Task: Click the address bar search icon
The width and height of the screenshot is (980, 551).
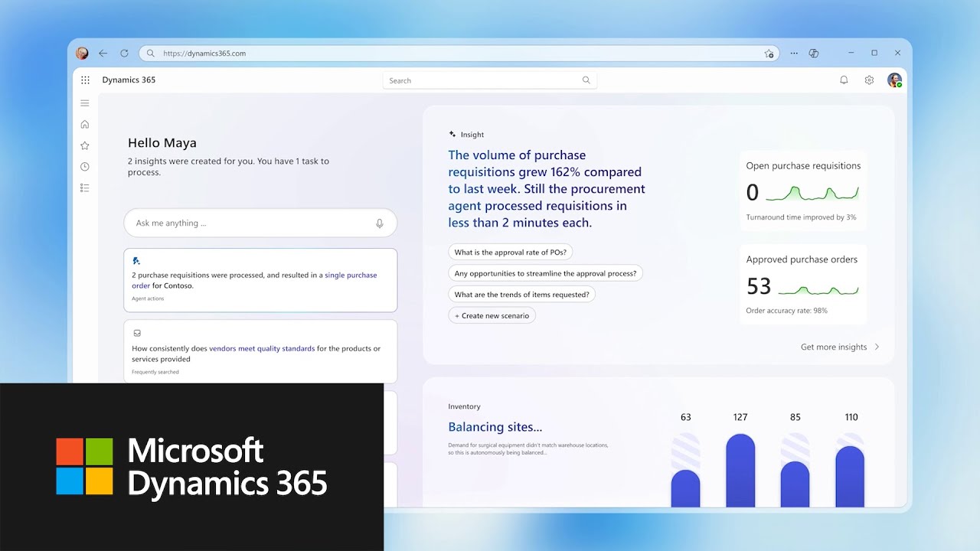Action: tap(151, 54)
